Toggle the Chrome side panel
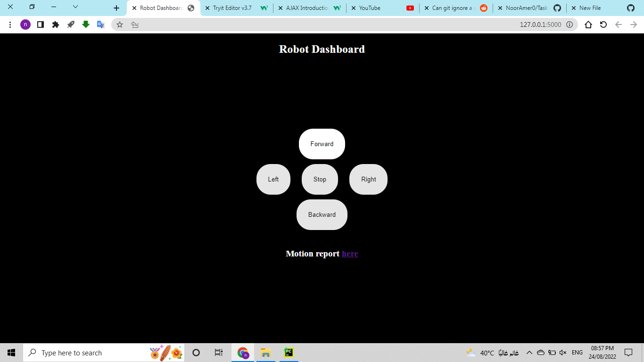 [41, 24]
